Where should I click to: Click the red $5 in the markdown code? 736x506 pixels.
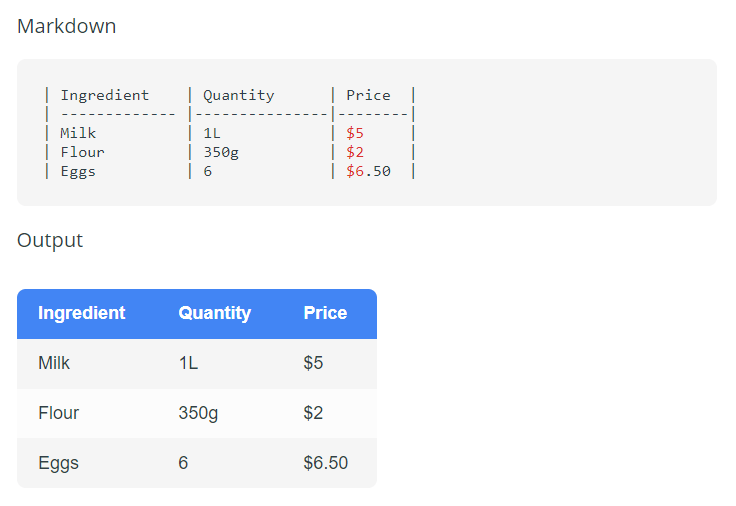[355, 133]
